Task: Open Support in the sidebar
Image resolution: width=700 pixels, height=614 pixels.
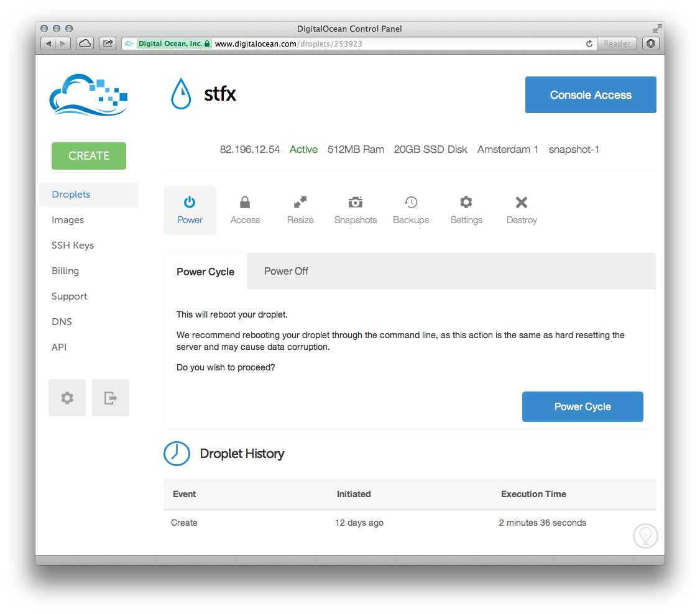Action: (69, 296)
